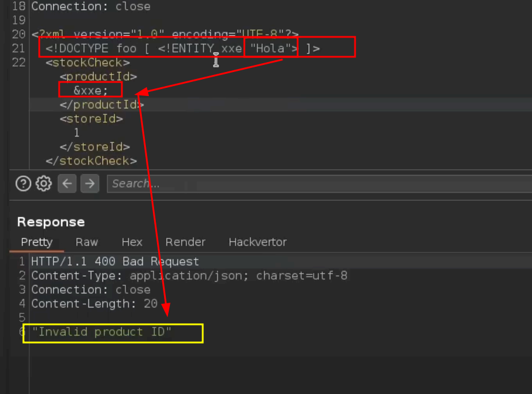Open the Hackvertor response tab

click(x=258, y=242)
